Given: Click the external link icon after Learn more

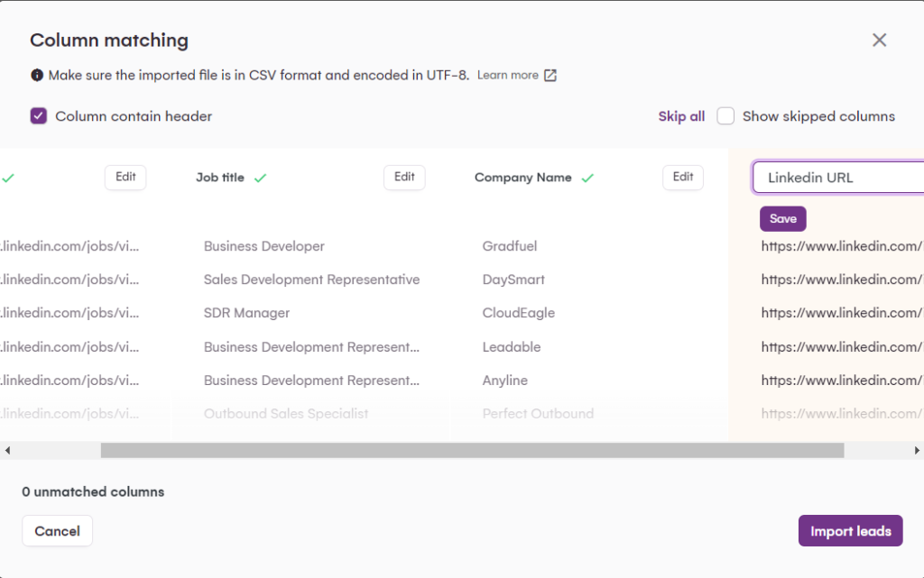Looking at the screenshot, I should click(x=550, y=76).
